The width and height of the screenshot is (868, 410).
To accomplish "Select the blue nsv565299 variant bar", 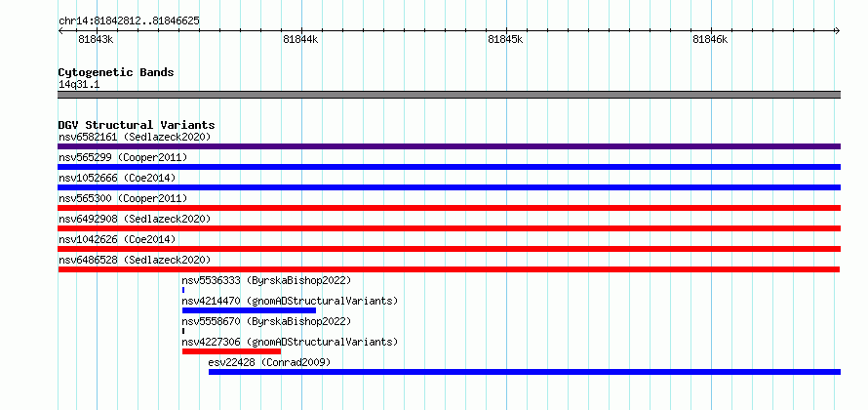I will 449,167.
